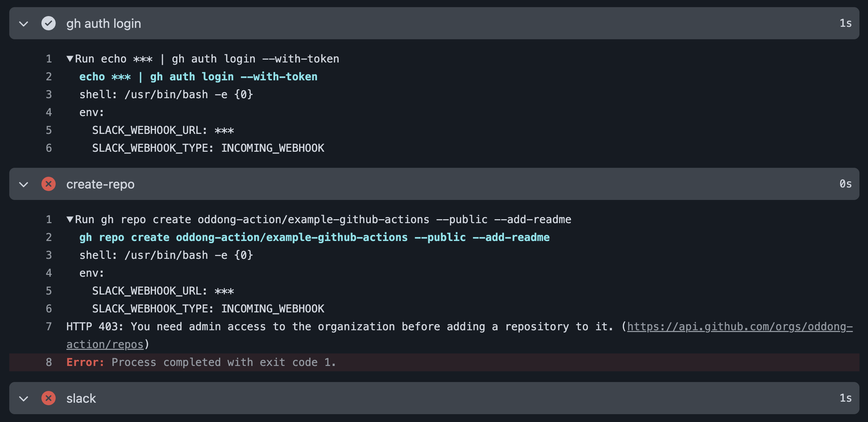868x422 pixels.
Task: Click the red failure icon on slack
Action: coord(49,398)
